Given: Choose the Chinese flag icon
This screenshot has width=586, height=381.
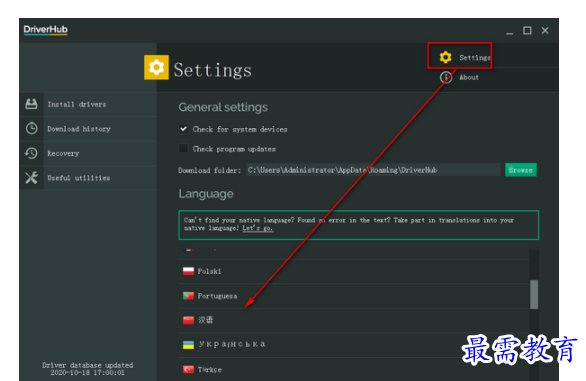Looking at the screenshot, I should [x=188, y=320].
